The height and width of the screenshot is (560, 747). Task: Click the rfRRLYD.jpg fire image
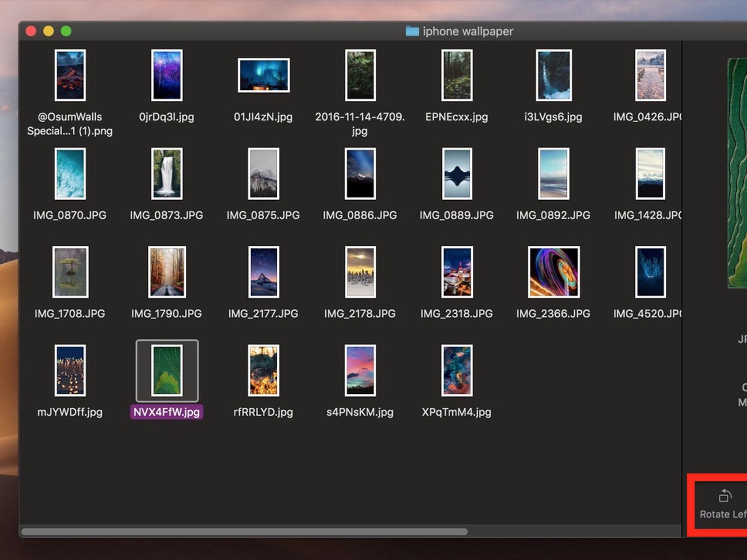point(263,371)
